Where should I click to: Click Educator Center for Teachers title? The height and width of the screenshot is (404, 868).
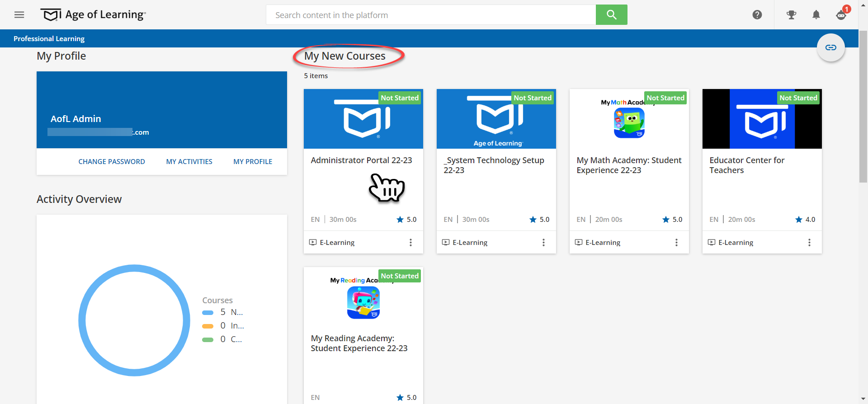[747, 165]
